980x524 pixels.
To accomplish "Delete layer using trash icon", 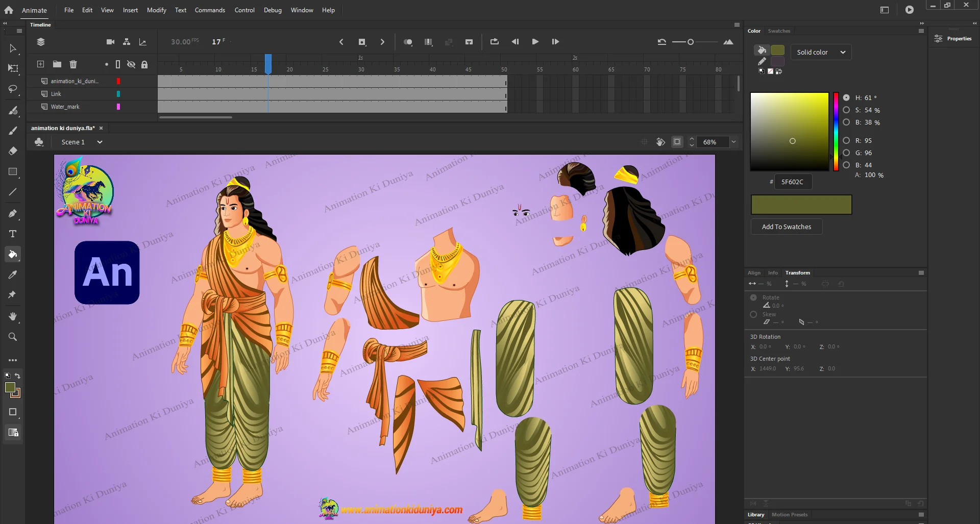I will pos(73,64).
